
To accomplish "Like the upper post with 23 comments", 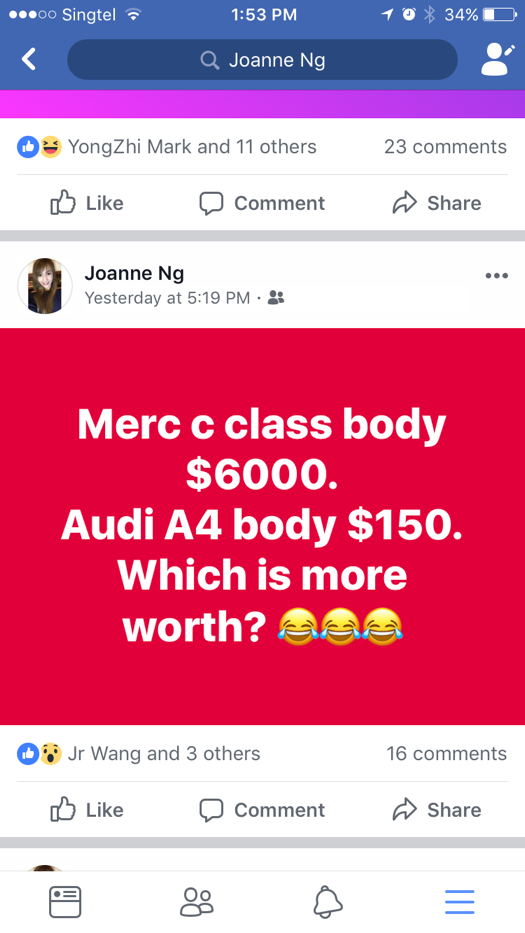I will (88, 203).
